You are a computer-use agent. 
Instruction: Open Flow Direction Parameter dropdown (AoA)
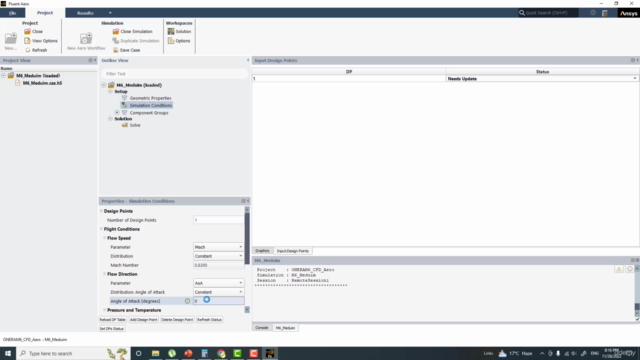pos(218,283)
